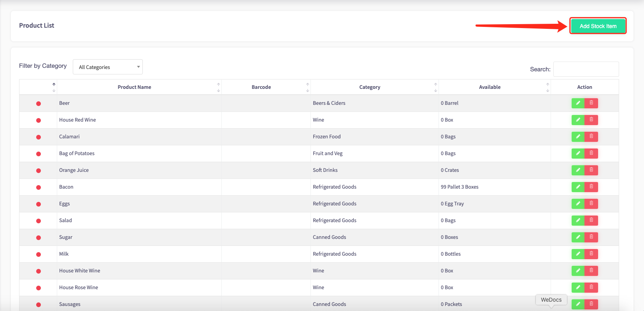Screen dimensions: 644x311
Task: Delete the Sugar product
Action: pyautogui.click(x=591, y=237)
